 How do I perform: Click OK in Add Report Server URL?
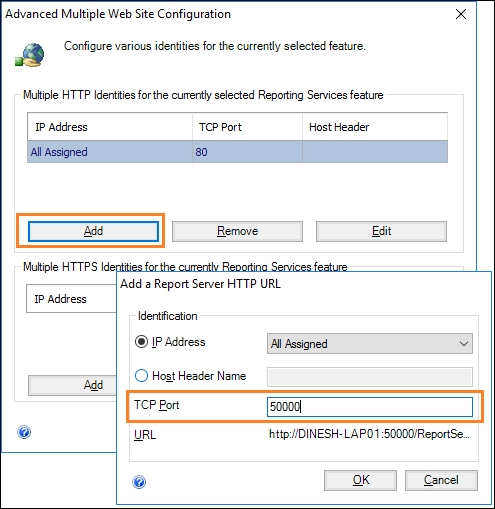360,480
